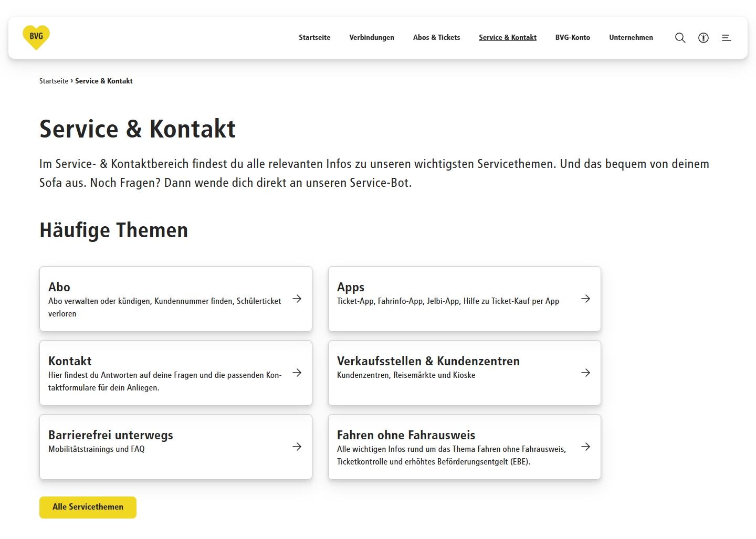Viewport: 756px width, 539px height.
Task: Open Verkaufsstellen & Kundenzentren card title
Action: tap(428, 361)
